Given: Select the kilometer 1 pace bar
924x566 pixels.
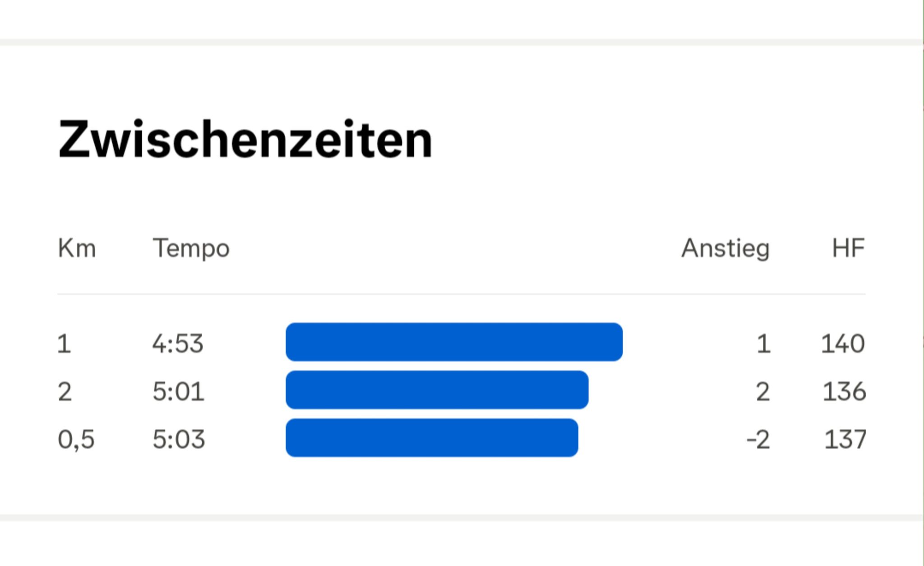Looking at the screenshot, I should (x=454, y=342).
